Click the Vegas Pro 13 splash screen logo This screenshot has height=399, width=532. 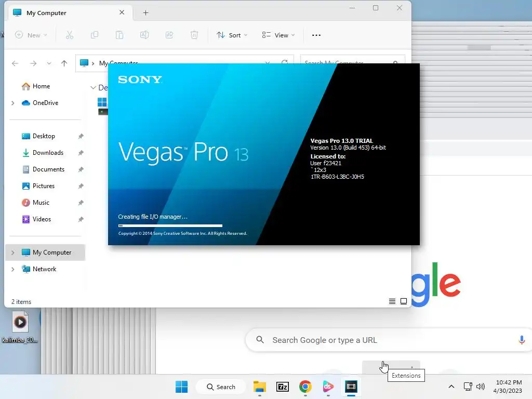(x=183, y=152)
